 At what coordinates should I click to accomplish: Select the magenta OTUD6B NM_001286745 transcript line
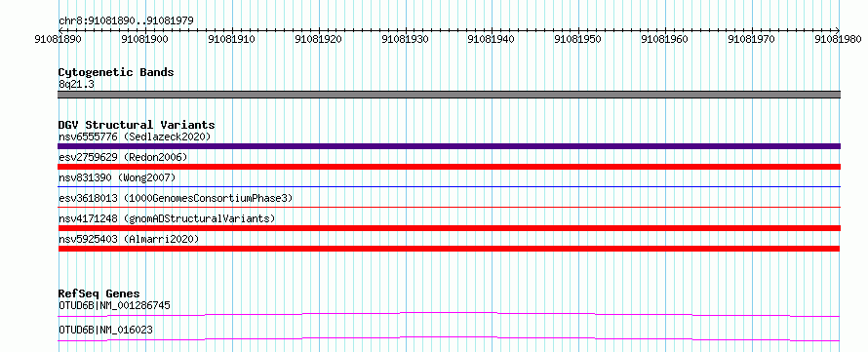[450, 314]
